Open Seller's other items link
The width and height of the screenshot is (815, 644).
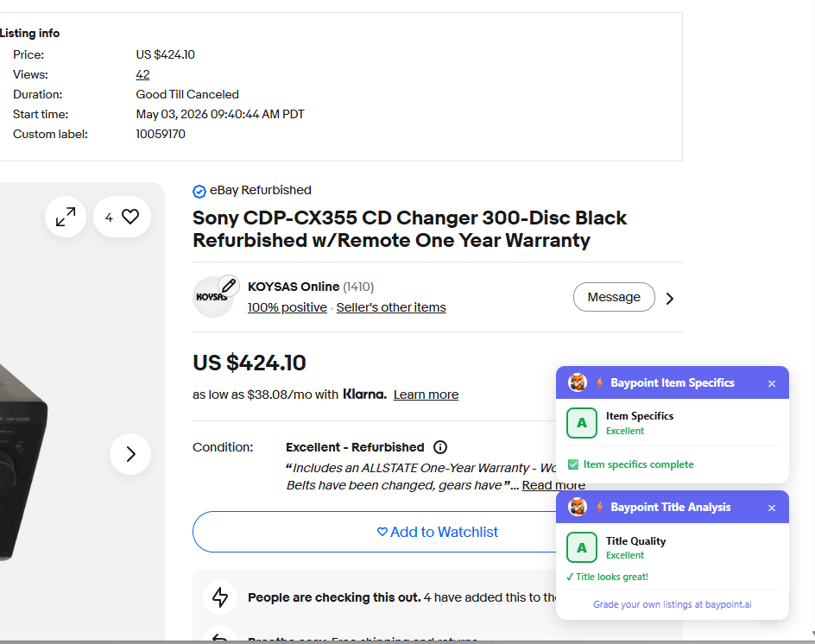coord(391,307)
